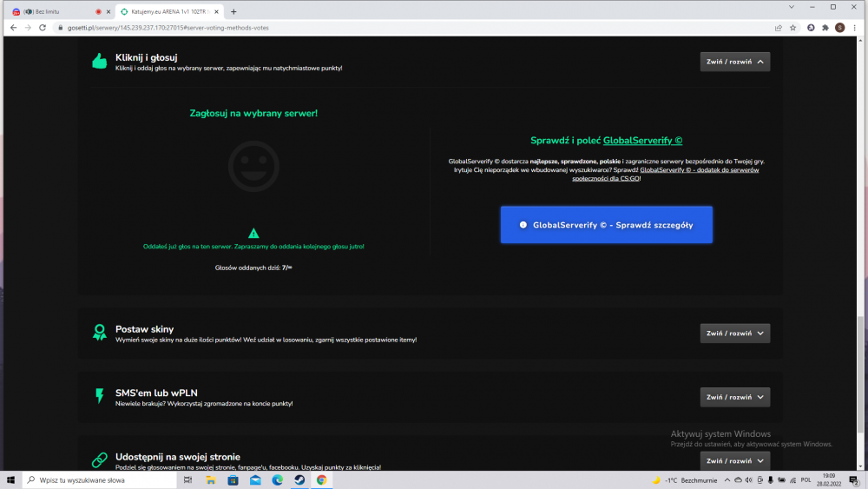Viewport: 868px width, 489px height.
Task: Open Microsoft Edge from the taskbar
Action: click(278, 480)
